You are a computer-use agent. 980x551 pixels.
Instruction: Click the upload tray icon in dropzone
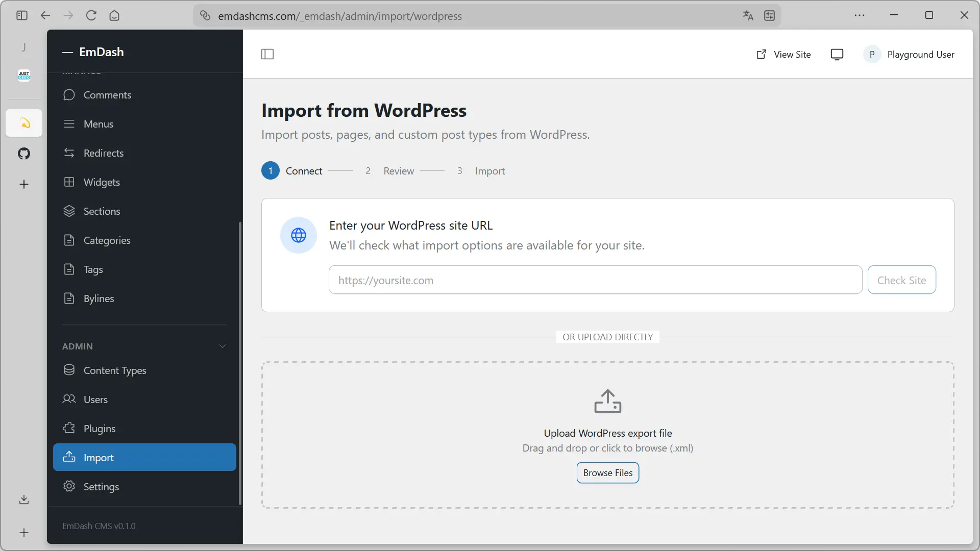pos(607,402)
